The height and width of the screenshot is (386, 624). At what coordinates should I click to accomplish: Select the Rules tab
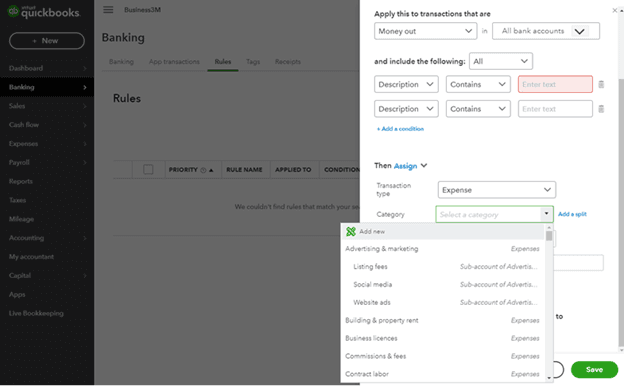click(223, 62)
